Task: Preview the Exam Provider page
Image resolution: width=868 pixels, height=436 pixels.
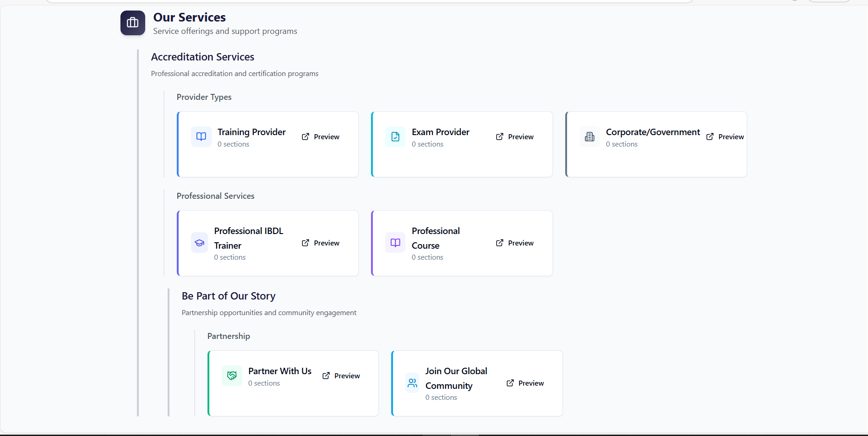Action: point(515,136)
